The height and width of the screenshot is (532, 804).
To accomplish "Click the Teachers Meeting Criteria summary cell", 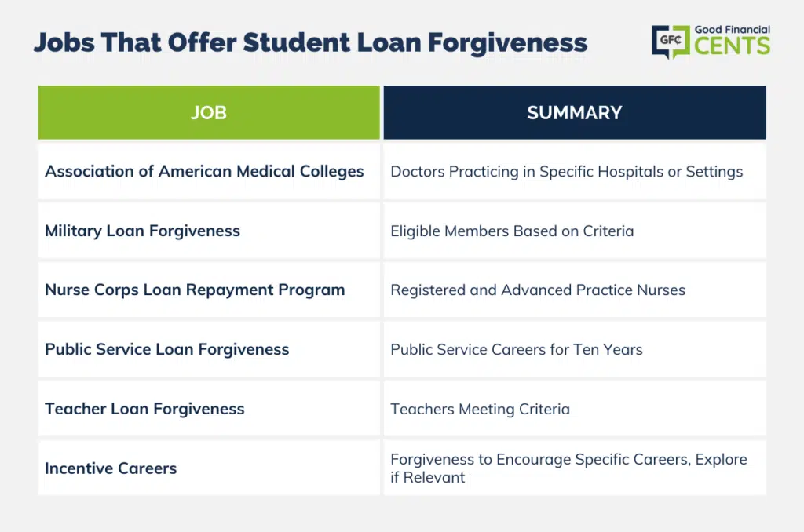I will (575, 409).
